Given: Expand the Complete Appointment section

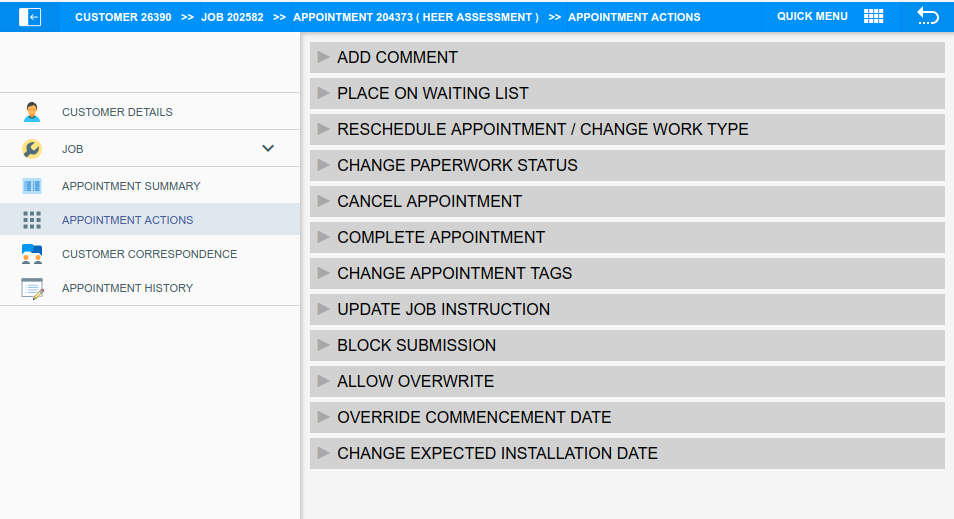Looking at the screenshot, I should coord(440,238).
